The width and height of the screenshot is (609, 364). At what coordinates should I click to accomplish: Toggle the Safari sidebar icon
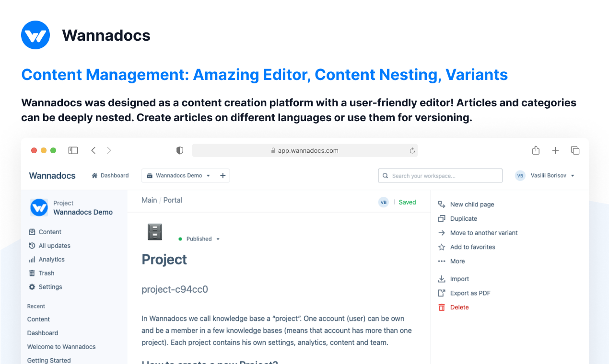[x=73, y=150]
